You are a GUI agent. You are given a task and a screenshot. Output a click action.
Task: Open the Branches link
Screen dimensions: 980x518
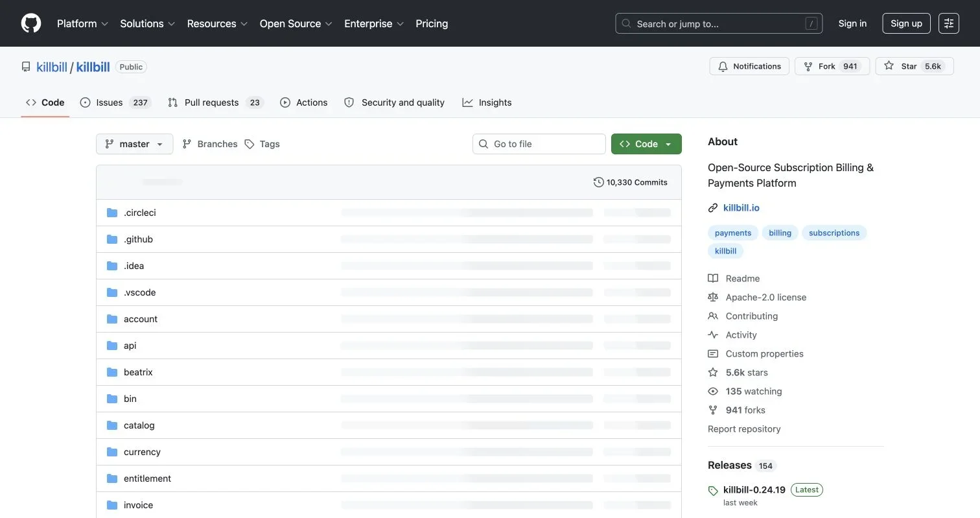point(210,144)
